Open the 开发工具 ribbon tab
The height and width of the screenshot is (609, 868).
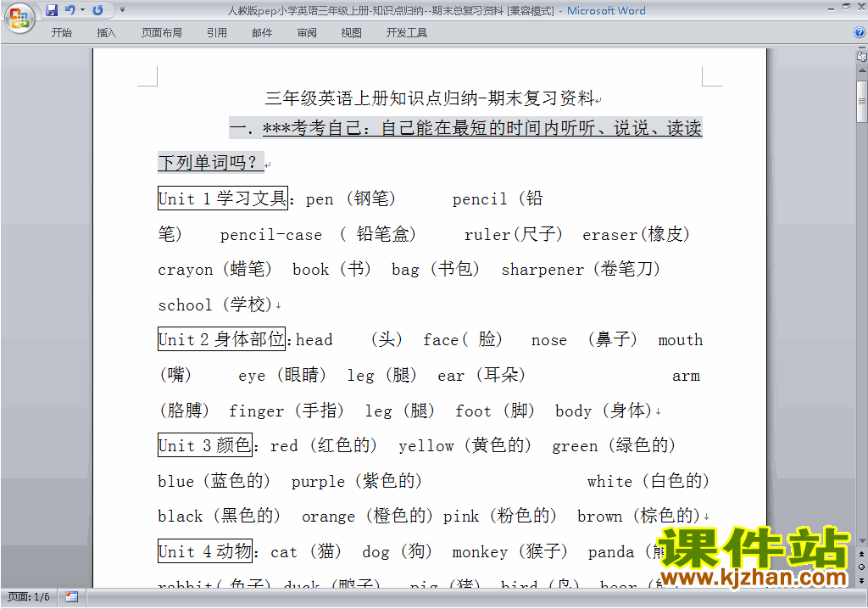point(407,33)
